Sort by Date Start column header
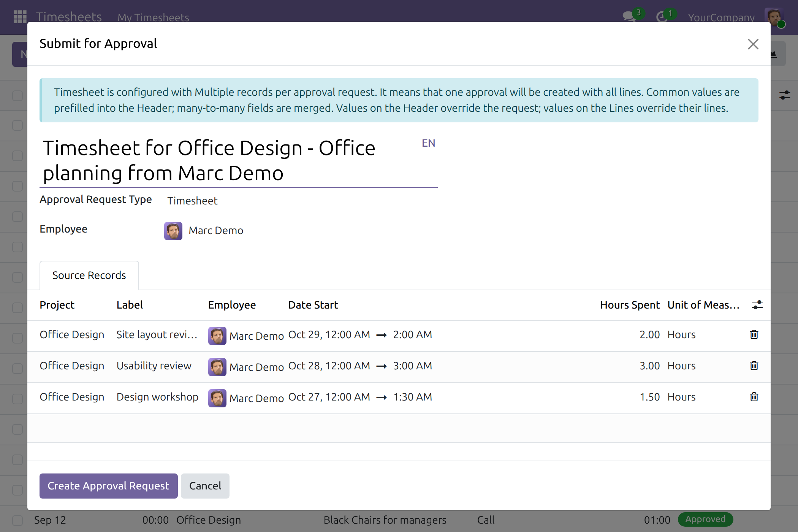This screenshot has width=798, height=532. (x=313, y=305)
